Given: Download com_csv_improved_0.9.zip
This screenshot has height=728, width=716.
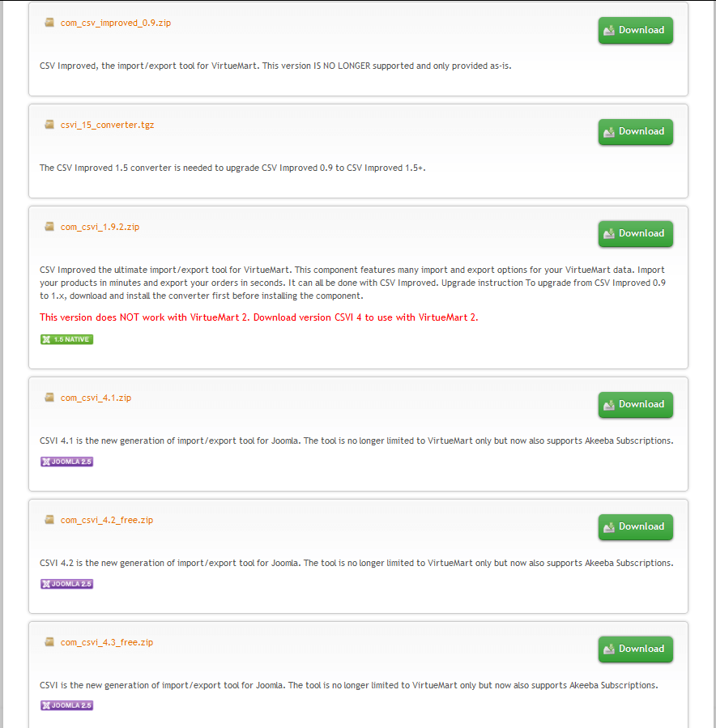Looking at the screenshot, I should pos(635,30).
